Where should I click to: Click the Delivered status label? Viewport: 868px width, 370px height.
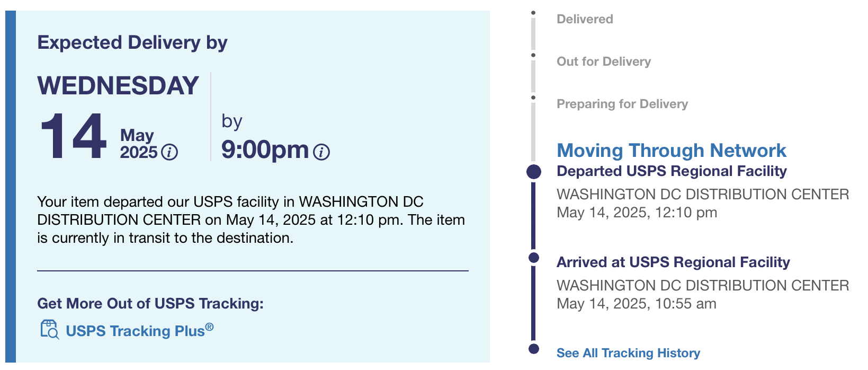pyautogui.click(x=585, y=19)
